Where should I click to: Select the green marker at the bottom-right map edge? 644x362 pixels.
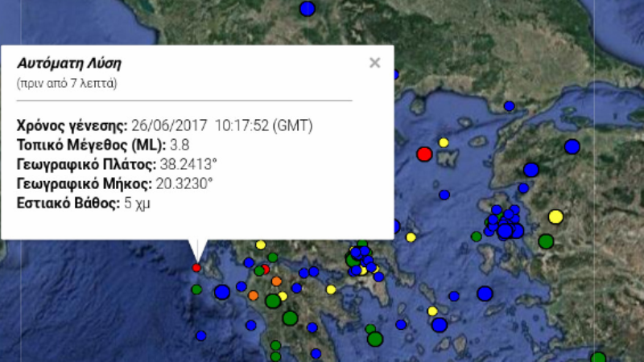coord(598,358)
